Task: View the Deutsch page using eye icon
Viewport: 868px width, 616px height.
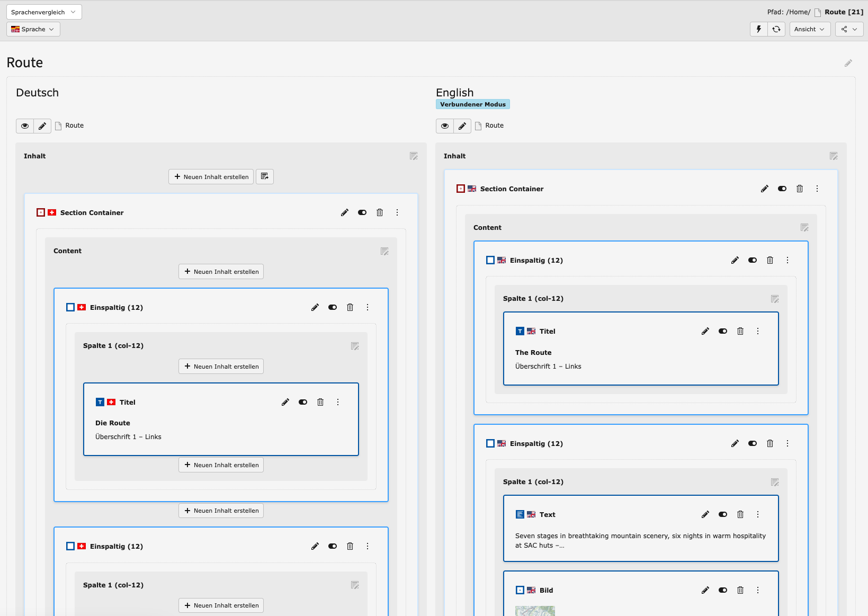Action: pyautogui.click(x=25, y=126)
